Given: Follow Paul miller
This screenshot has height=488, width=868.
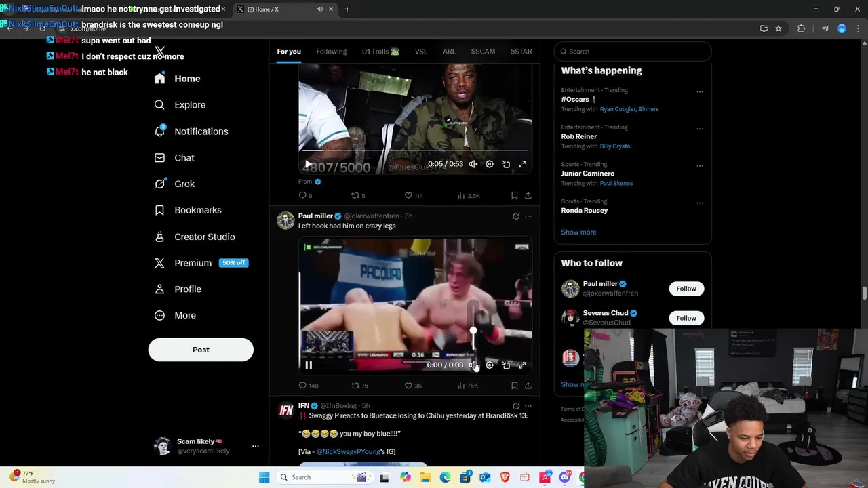Looking at the screenshot, I should tap(686, 289).
